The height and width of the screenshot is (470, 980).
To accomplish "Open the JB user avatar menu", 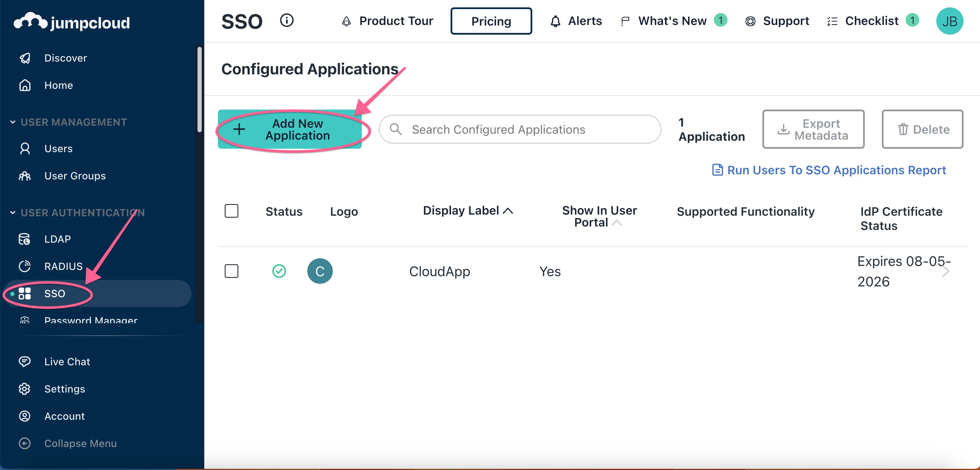I will point(950,21).
